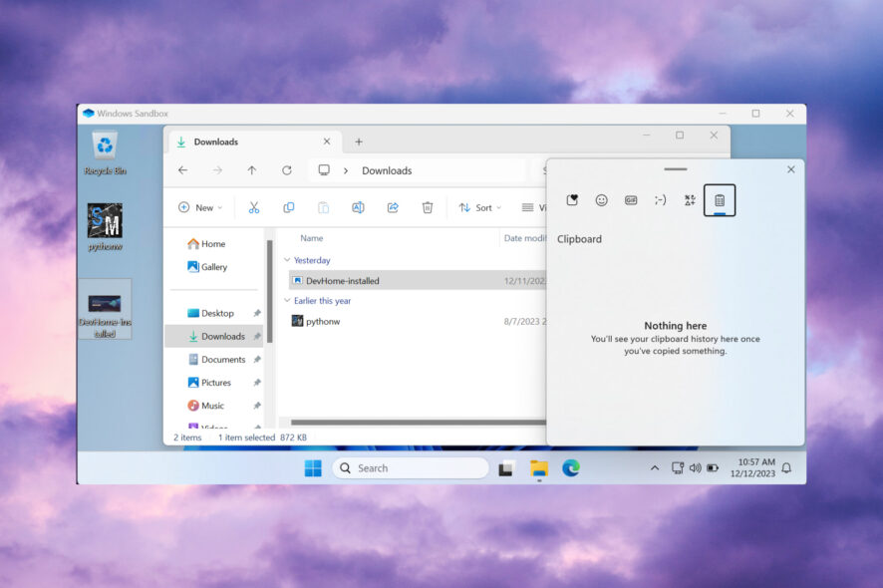The width and height of the screenshot is (883, 588).
Task: Open the kaomoji tab in clipboard panel
Action: pos(660,200)
